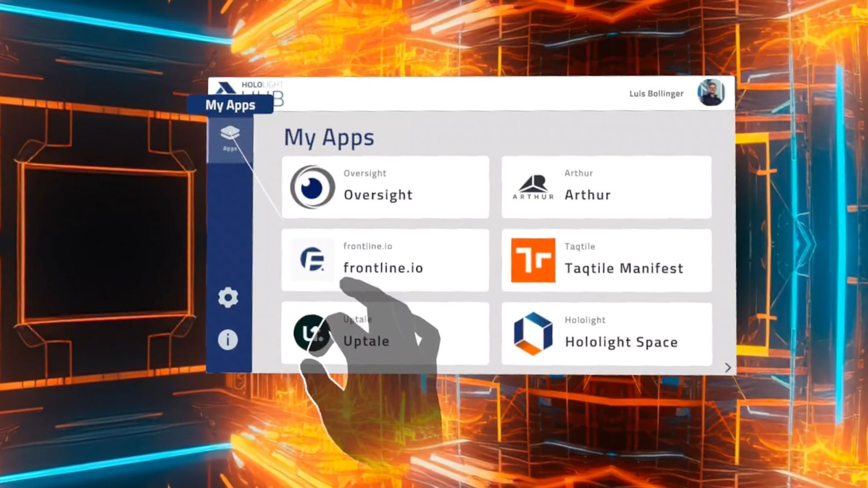Go to next page with the chevron arrow
Image resolution: width=868 pixels, height=488 pixels.
pos(728,367)
